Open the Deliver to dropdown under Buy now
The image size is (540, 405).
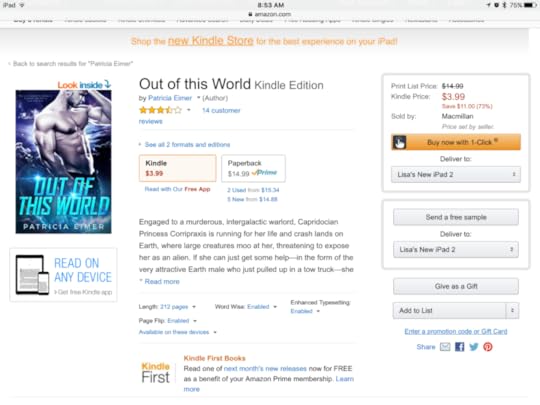456,175
